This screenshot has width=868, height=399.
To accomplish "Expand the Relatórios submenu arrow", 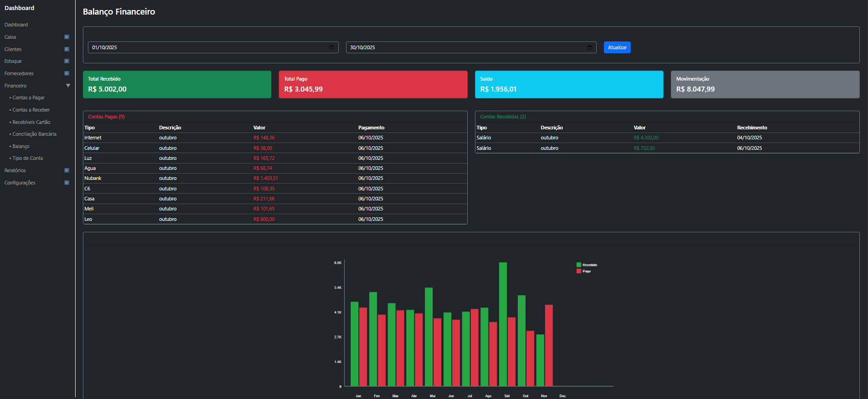I will [x=67, y=170].
